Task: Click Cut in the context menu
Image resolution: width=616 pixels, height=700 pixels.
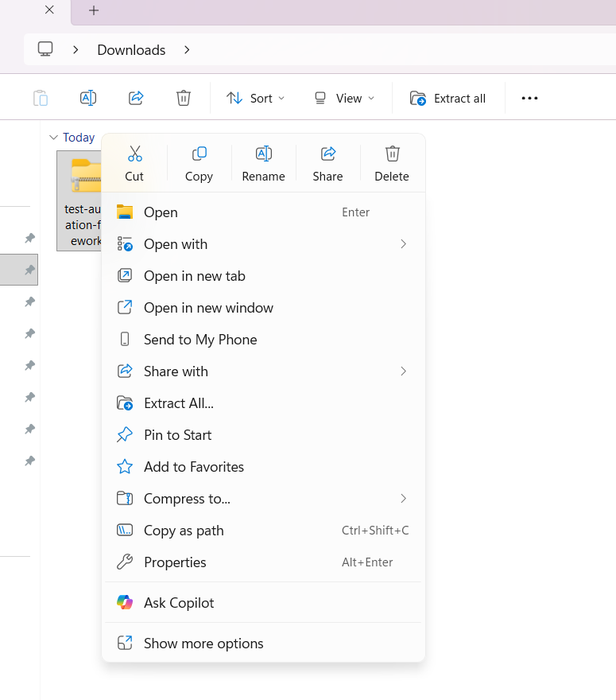Action: [134, 164]
